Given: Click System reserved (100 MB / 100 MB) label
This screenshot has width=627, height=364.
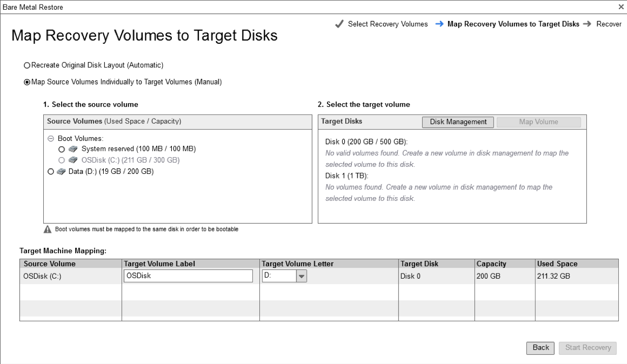Looking at the screenshot, I should tap(138, 149).
